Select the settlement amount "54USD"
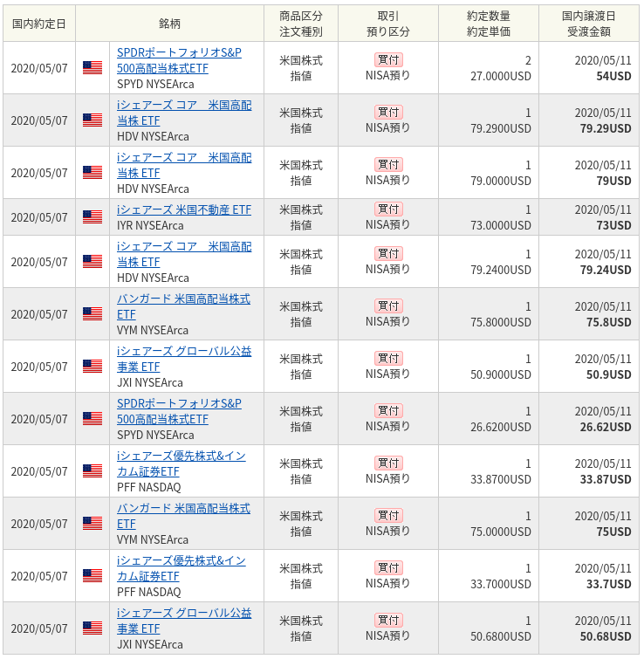Image resolution: width=644 pixels, height=659 pixels. coord(613,76)
